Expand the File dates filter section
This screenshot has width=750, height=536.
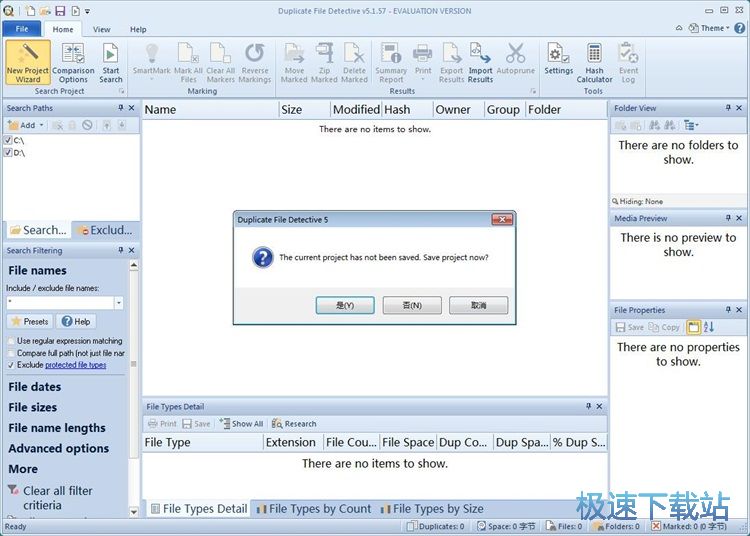pyautogui.click(x=34, y=387)
